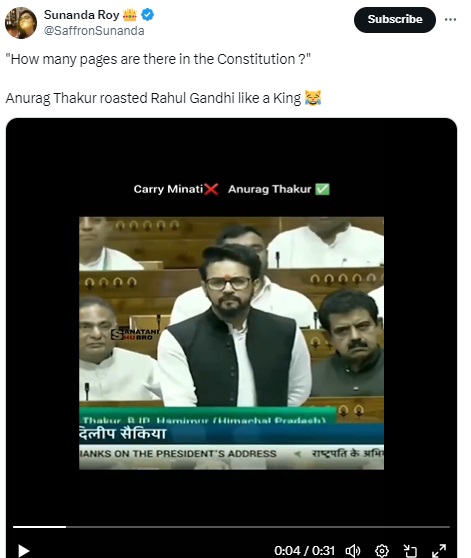Seek along the video progress bar
This screenshot has height=558, width=471.
pos(231,526)
